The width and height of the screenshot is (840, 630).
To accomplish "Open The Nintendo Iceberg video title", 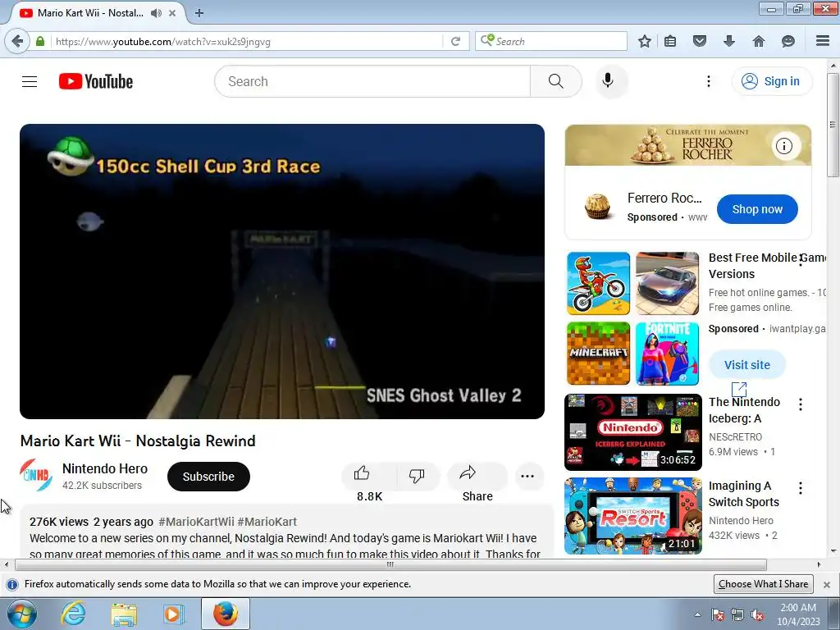I will pyautogui.click(x=744, y=410).
